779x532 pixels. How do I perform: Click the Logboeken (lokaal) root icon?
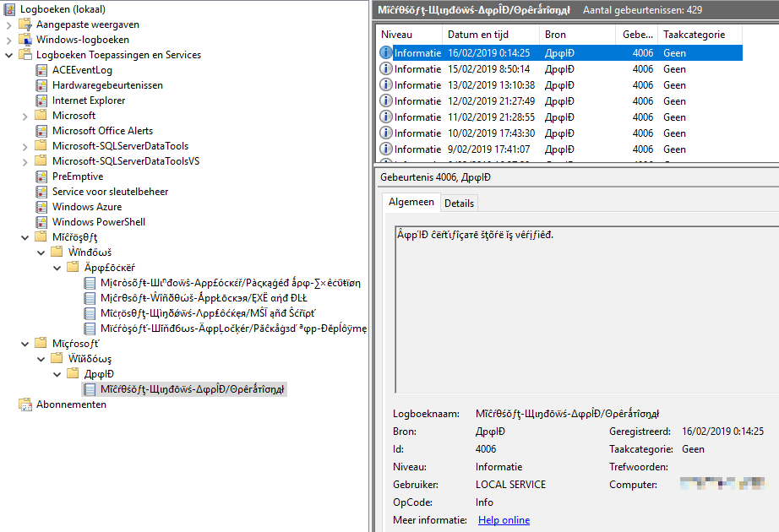pos(9,9)
